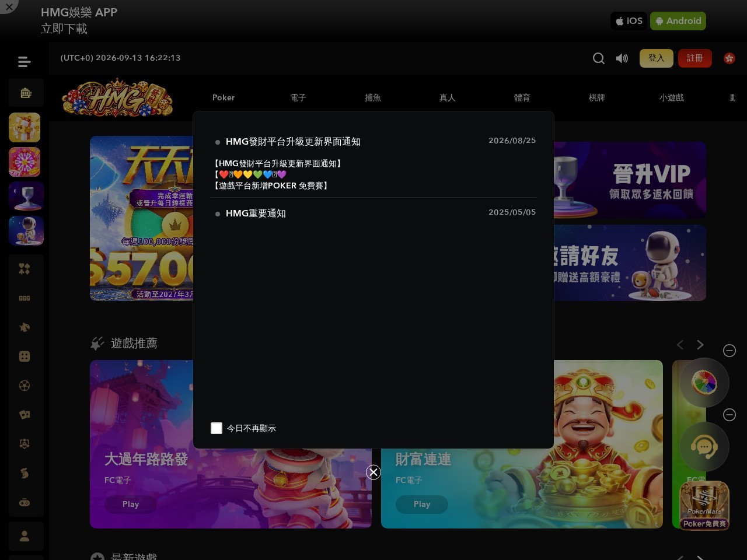Open the lucky wheel sidebar thumbnail
The height and width of the screenshot is (560, 747).
(25, 162)
